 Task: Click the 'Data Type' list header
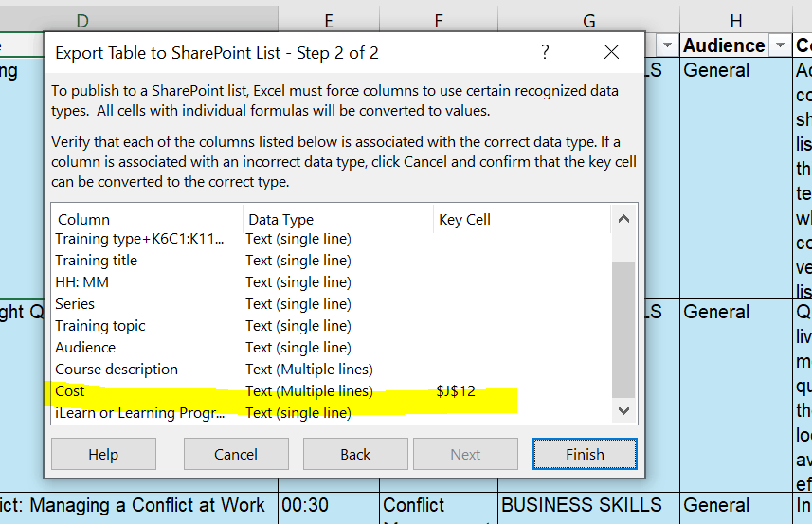click(x=338, y=220)
